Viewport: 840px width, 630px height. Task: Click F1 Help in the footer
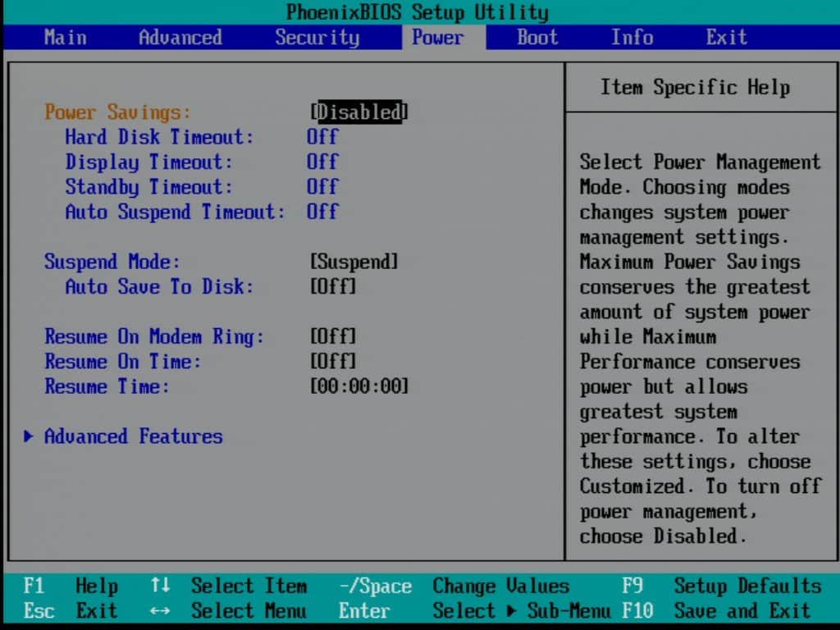(x=71, y=586)
